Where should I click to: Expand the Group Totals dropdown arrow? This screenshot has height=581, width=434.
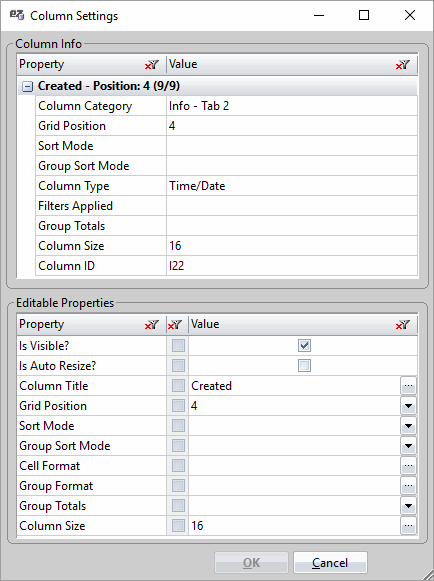[408, 506]
